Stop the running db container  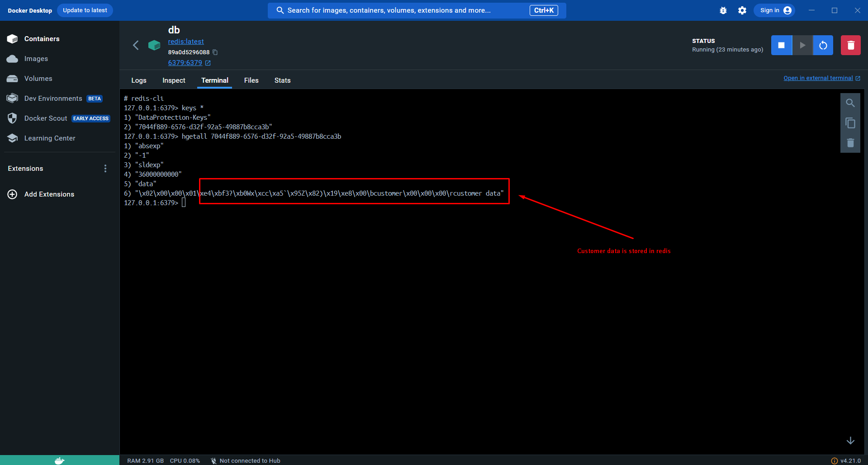(x=781, y=45)
